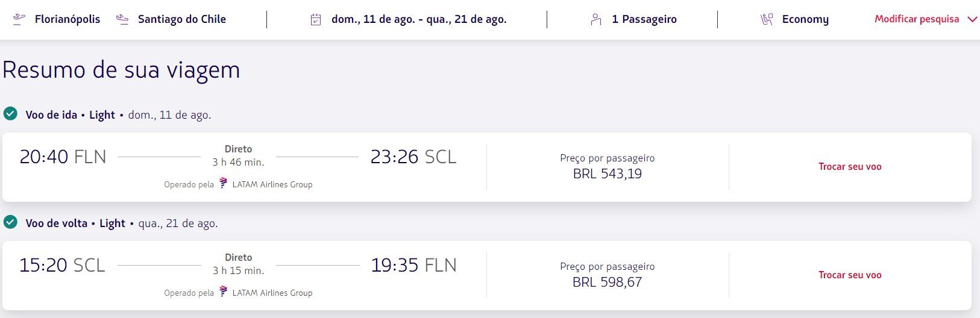The image size is (980, 318).
Task: Select the Economy cabin class field
Action: click(794, 19)
